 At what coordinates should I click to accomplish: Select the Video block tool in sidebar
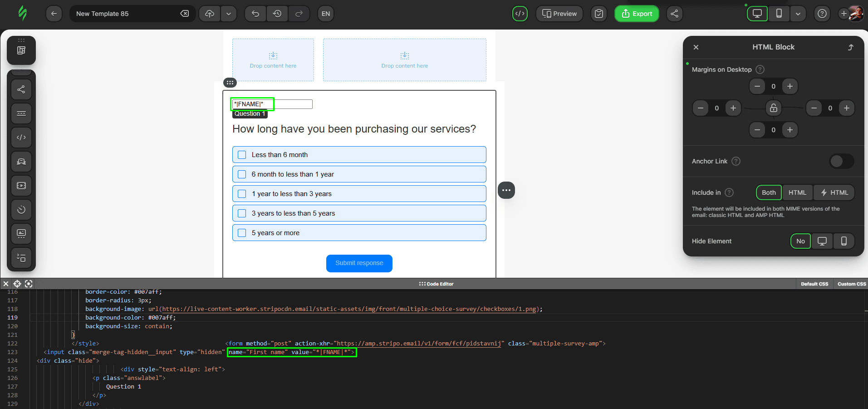[21, 186]
